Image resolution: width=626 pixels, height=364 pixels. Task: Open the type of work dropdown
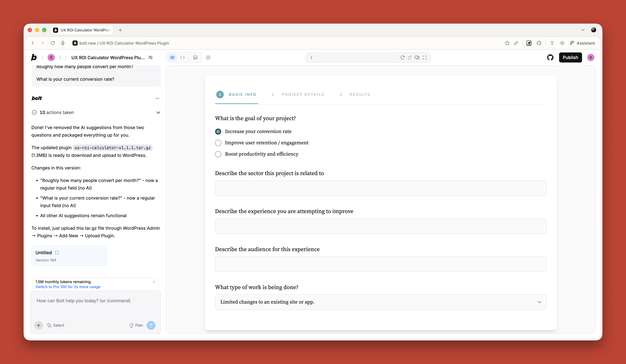[380, 302]
